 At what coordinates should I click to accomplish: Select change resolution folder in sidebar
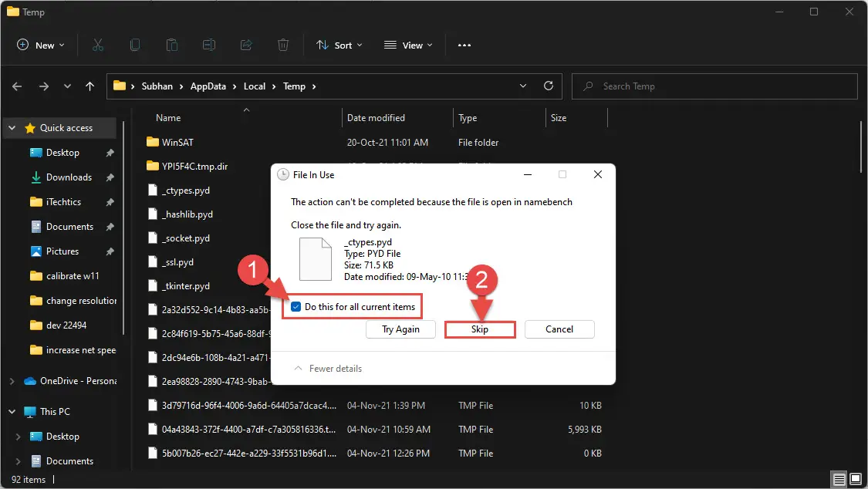(x=81, y=301)
